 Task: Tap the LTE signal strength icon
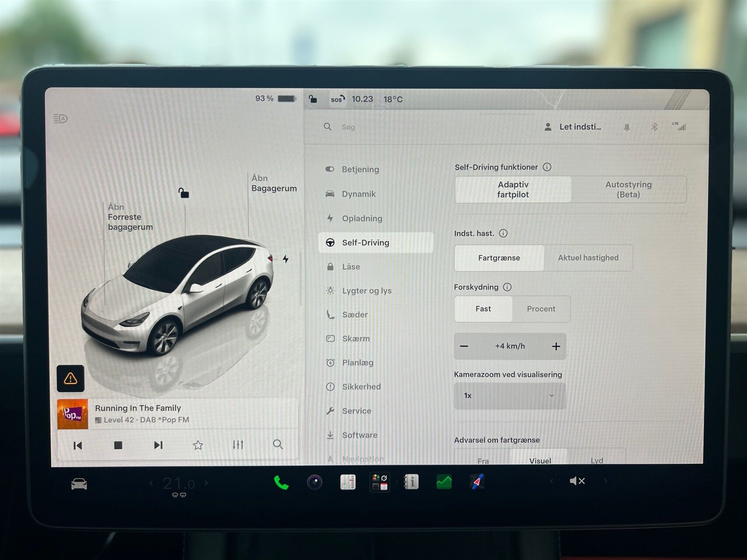[x=679, y=126]
